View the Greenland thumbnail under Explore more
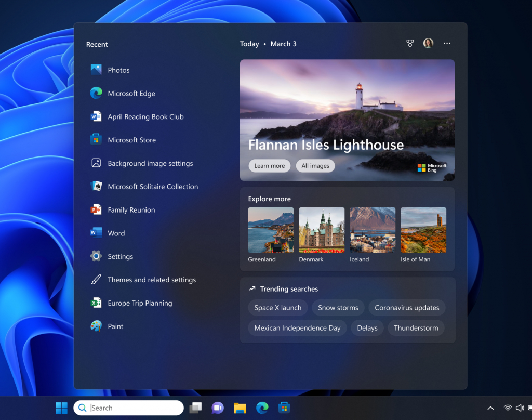The image size is (532, 420). tap(271, 229)
